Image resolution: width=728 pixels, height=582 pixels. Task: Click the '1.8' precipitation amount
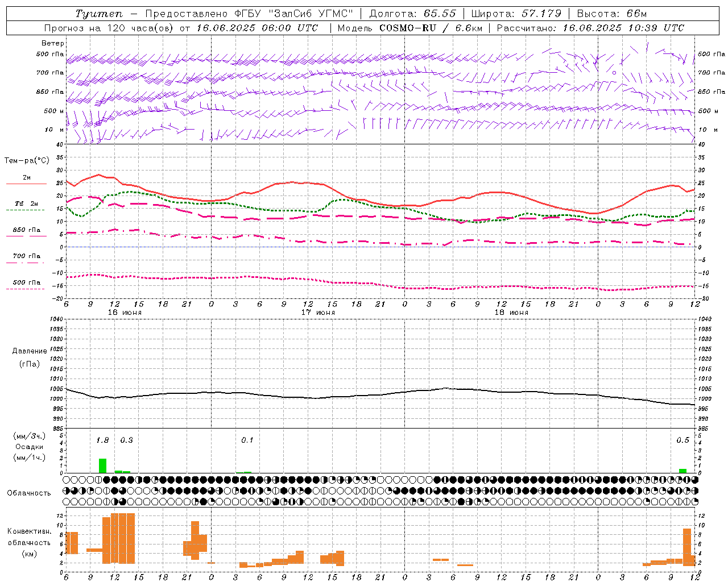pyautogui.click(x=102, y=440)
